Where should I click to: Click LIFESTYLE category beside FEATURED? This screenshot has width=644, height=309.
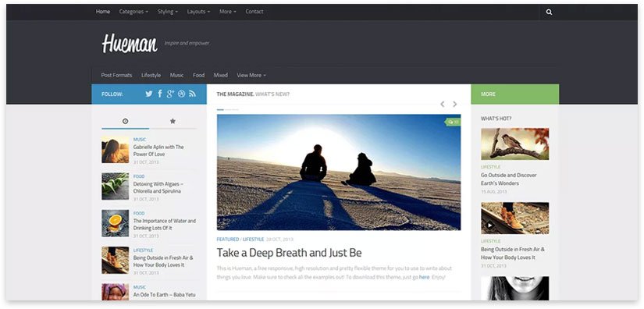253,240
